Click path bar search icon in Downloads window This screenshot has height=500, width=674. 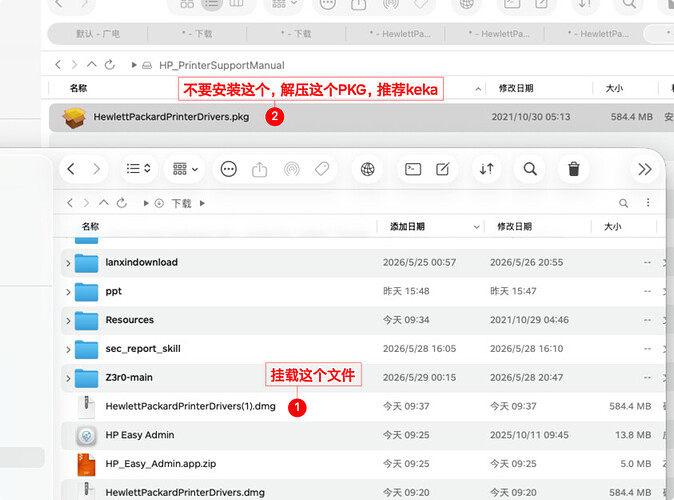[623, 203]
